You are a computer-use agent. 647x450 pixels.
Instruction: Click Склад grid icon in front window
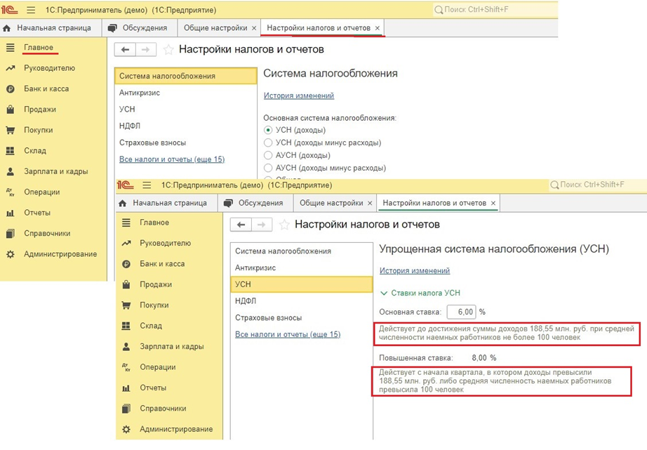pos(126,326)
